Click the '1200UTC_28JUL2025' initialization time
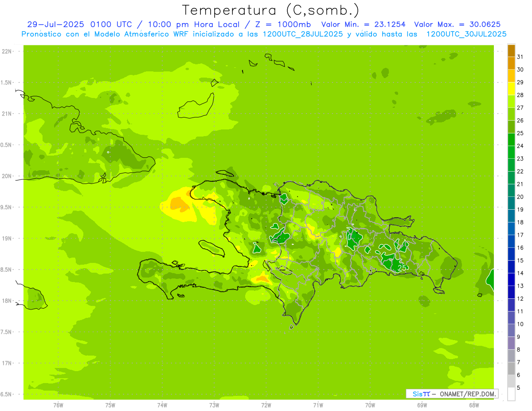The image size is (532, 411). [302, 34]
